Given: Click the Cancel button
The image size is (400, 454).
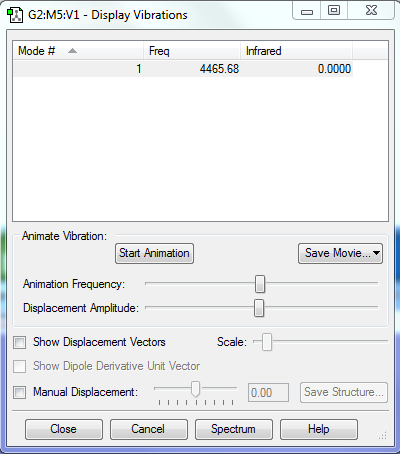Looking at the screenshot, I should point(149,429).
